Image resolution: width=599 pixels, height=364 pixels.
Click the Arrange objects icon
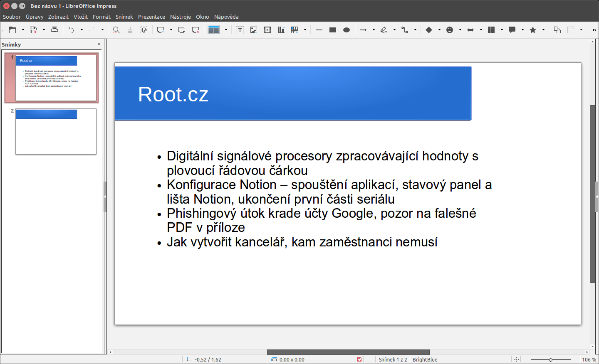click(557, 30)
